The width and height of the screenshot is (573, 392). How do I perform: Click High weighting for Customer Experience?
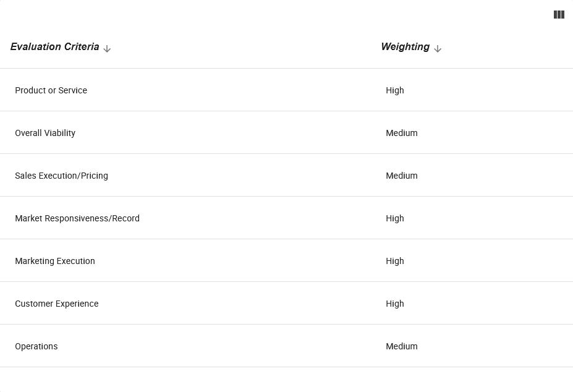tap(394, 304)
